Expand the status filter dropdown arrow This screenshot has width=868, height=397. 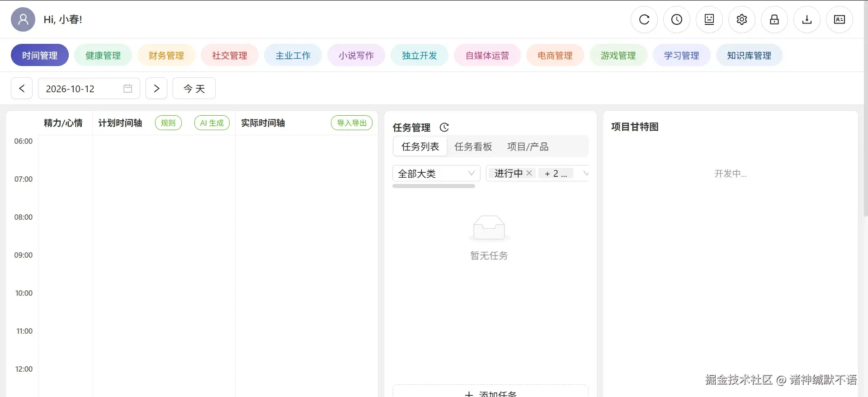click(x=586, y=173)
